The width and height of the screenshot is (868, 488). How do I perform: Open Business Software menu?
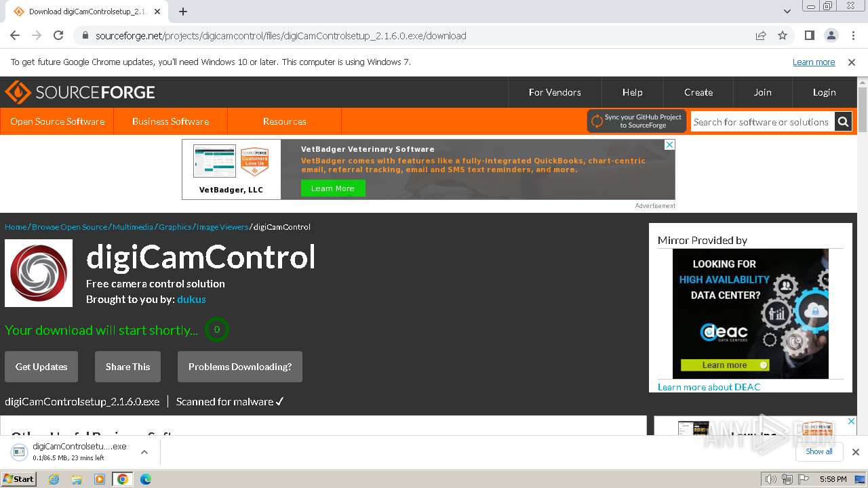pyautogui.click(x=170, y=121)
